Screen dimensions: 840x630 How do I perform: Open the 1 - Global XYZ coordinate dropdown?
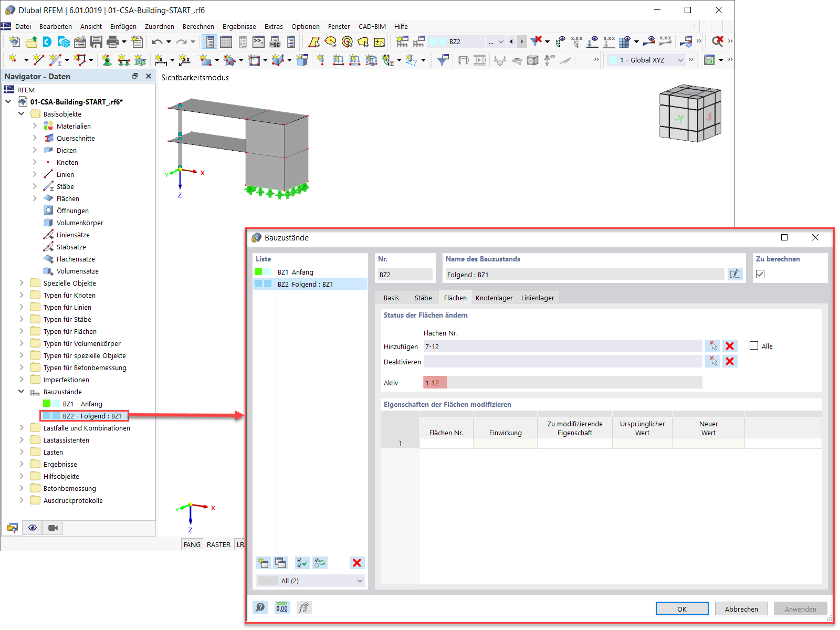(646, 60)
